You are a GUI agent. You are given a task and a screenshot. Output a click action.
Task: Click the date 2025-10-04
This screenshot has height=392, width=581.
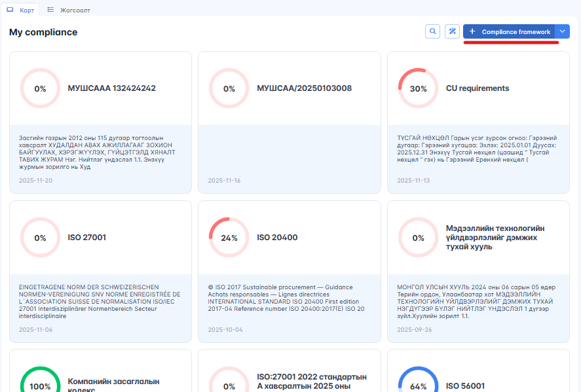point(225,329)
